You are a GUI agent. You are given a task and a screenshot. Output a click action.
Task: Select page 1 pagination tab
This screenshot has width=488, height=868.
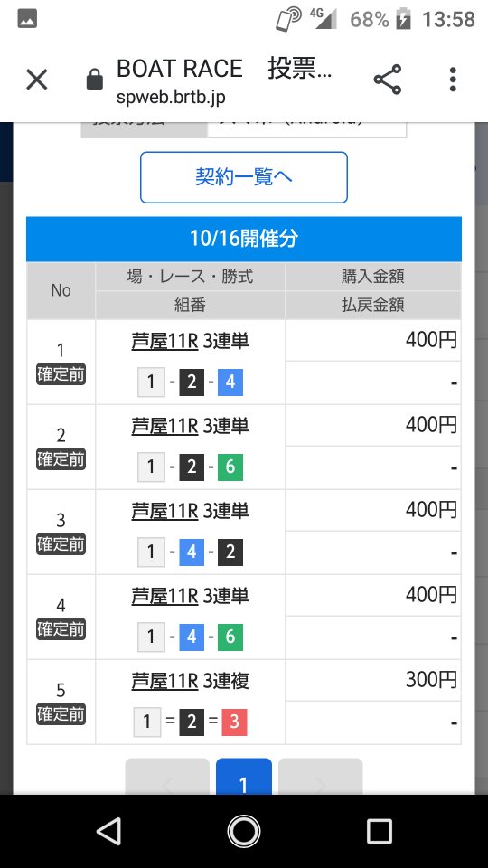(x=243, y=778)
